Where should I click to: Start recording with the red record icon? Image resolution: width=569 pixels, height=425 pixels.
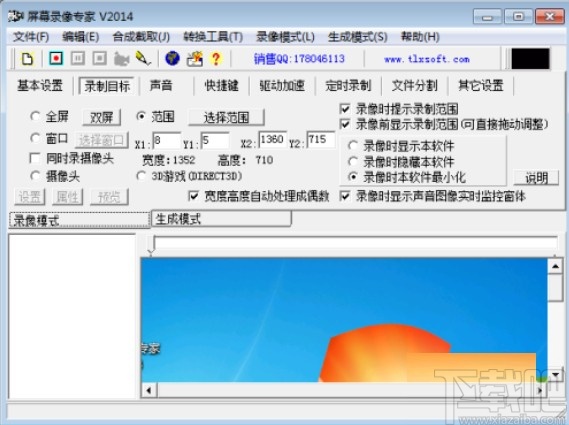[x=56, y=58]
